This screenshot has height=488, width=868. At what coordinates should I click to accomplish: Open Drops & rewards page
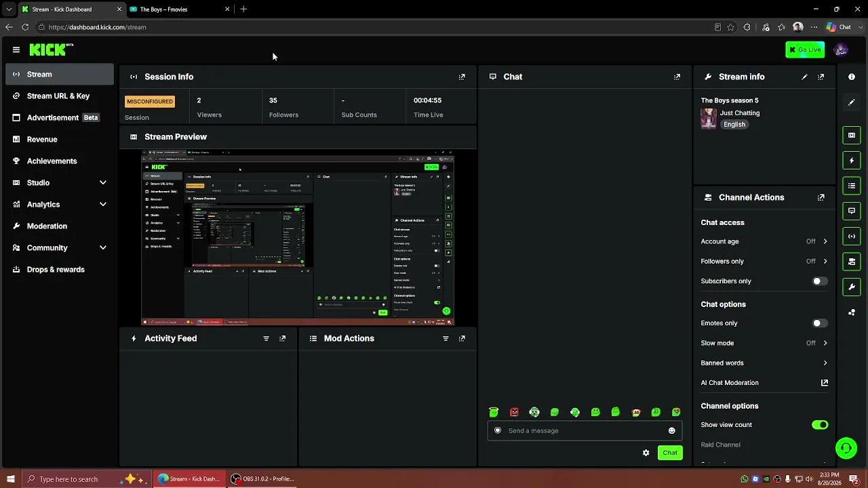coord(60,269)
